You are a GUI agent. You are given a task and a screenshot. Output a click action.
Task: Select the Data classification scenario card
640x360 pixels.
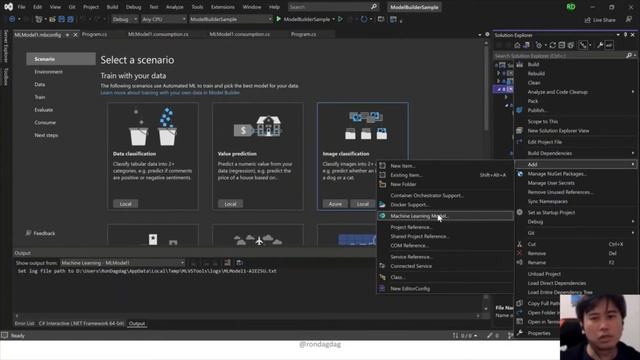pyautogui.click(x=153, y=156)
